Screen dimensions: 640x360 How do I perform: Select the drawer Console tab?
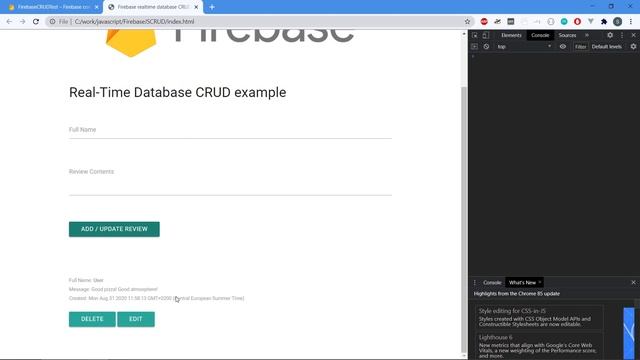pyautogui.click(x=492, y=282)
